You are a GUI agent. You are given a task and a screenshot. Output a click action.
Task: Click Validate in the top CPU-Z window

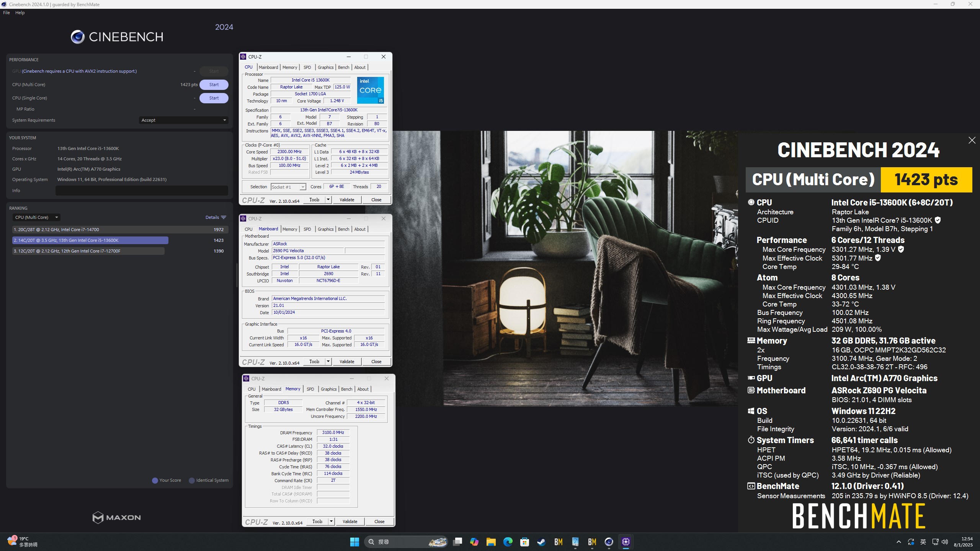click(x=347, y=200)
